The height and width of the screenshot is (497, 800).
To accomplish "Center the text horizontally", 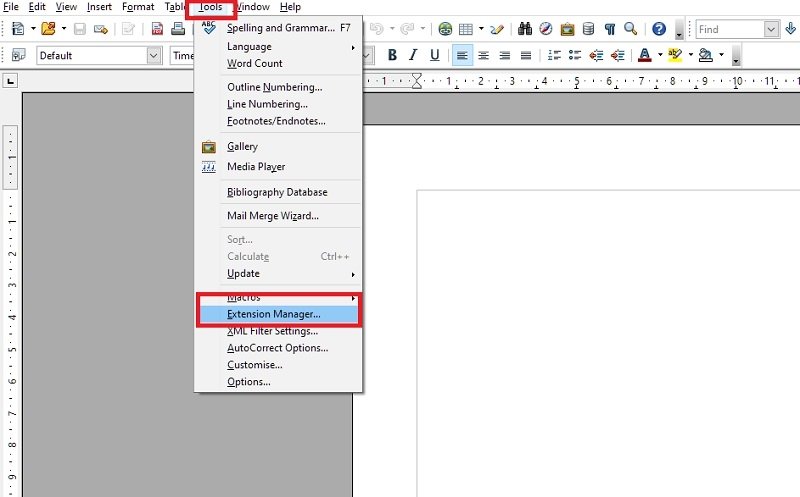I will 483,55.
